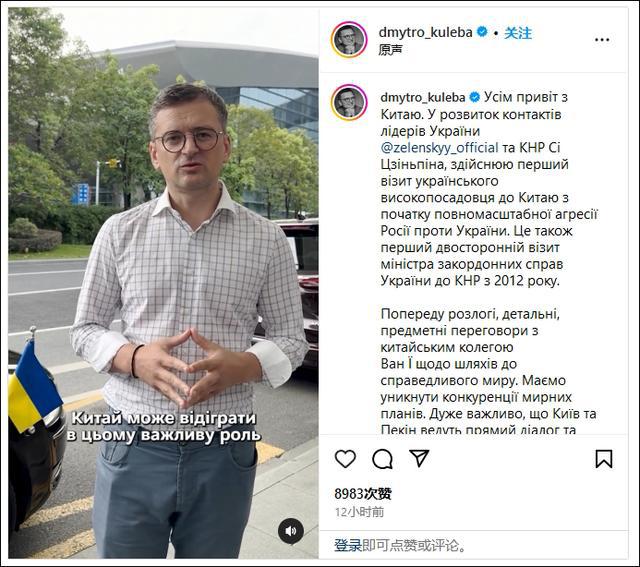The image size is (640, 567).
Task: Click the profile avatar beside the caption
Action: 349,102
